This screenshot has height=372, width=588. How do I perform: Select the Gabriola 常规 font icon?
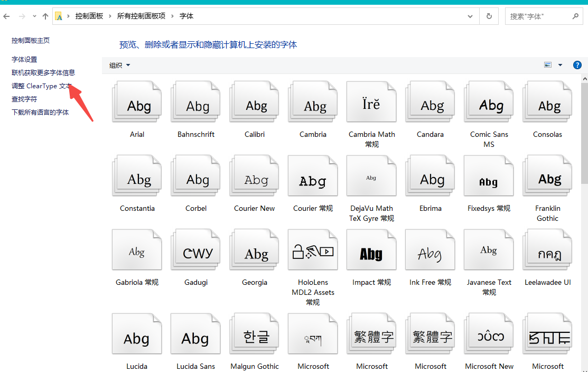(x=137, y=250)
